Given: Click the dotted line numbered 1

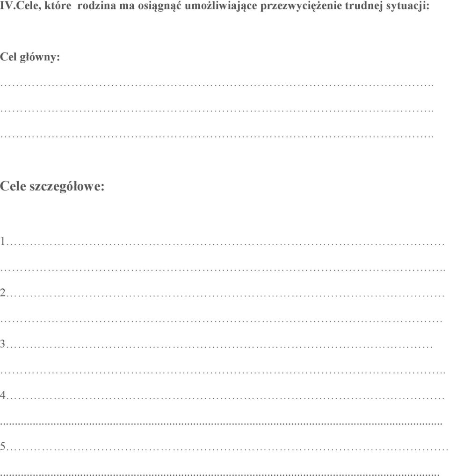Looking at the screenshot, I should (x=222, y=242).
